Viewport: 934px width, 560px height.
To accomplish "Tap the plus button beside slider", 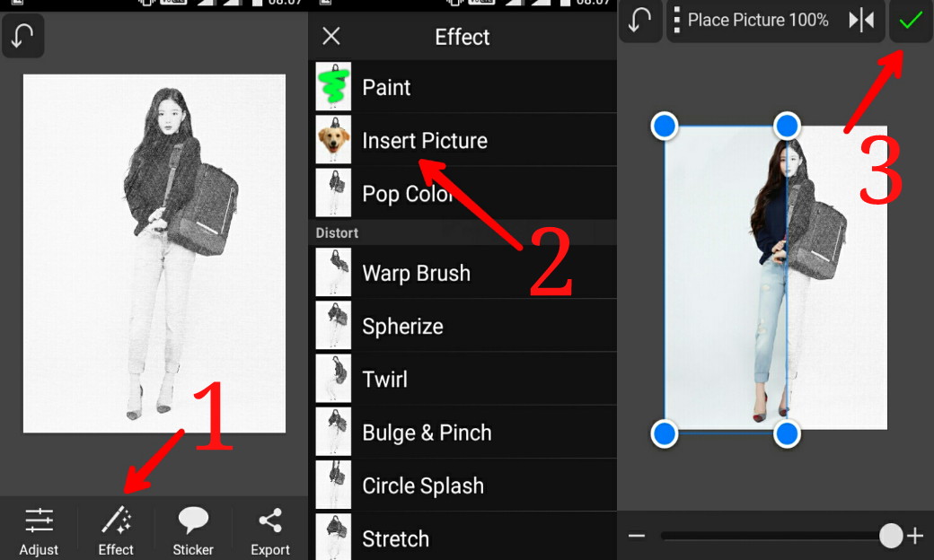I will (x=915, y=536).
